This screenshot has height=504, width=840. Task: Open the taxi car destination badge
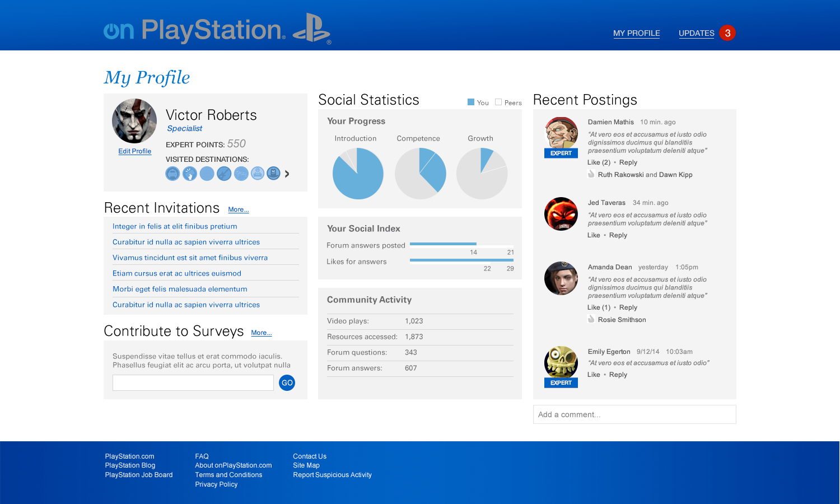[x=172, y=174]
